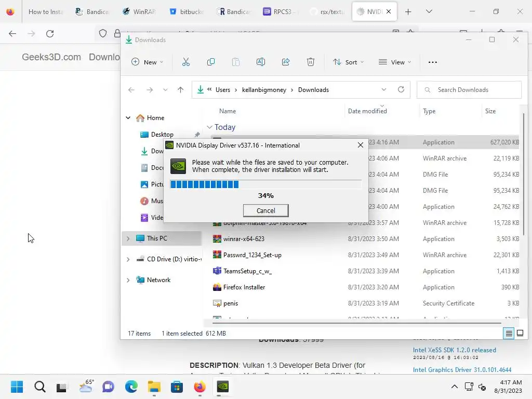List all Firefox tabs dropdown
Screen dimensions: 532x399
(x=429, y=11)
